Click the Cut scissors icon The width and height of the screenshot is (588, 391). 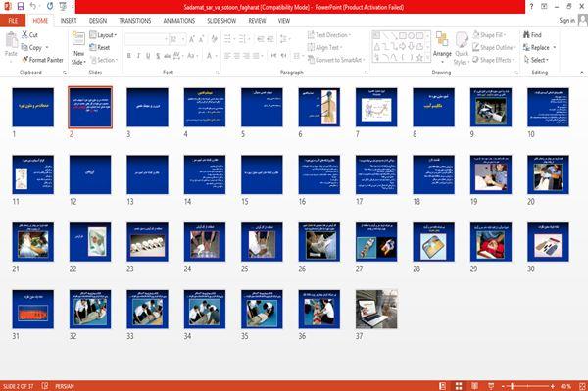[x=24, y=34]
